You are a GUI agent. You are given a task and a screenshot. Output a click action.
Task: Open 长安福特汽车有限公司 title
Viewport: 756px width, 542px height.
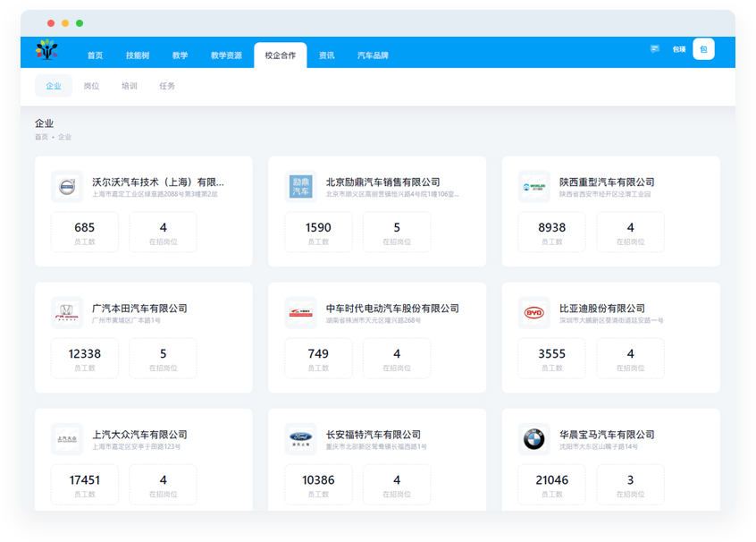pyautogui.click(x=374, y=435)
